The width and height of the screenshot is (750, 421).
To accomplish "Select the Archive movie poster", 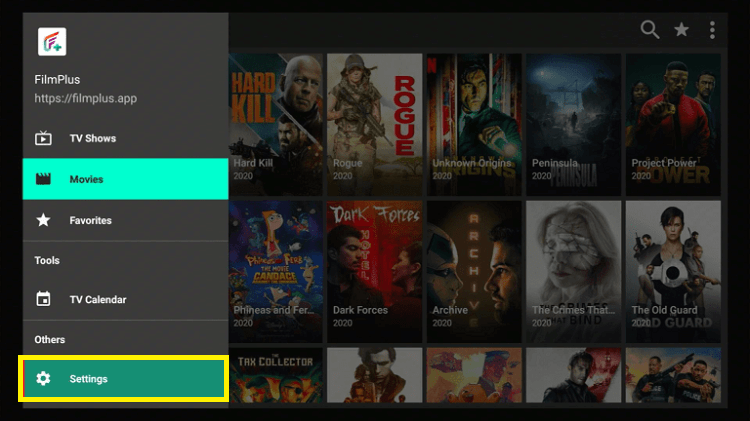I will coord(474,272).
